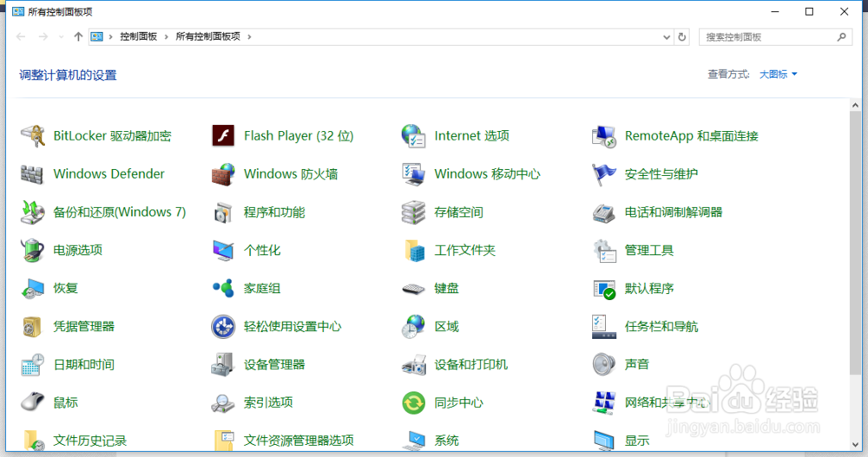Click the 个性化 monitor icon

[223, 250]
